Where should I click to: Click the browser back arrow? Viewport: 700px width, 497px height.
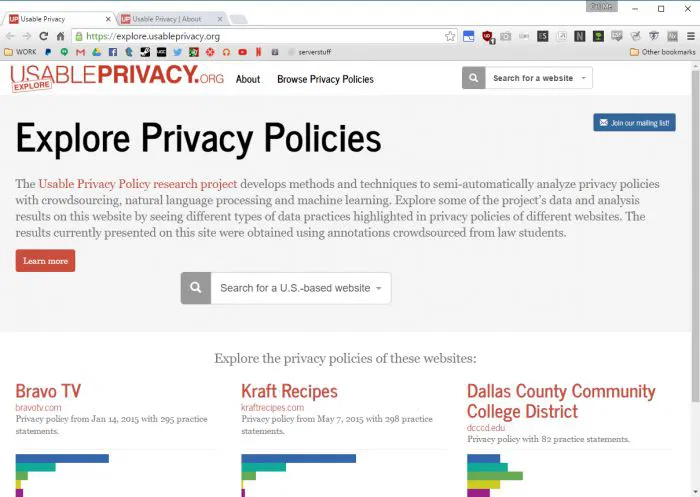click(x=10, y=36)
